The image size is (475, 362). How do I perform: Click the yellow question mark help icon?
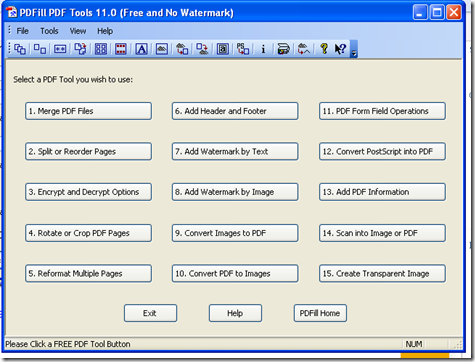point(324,49)
